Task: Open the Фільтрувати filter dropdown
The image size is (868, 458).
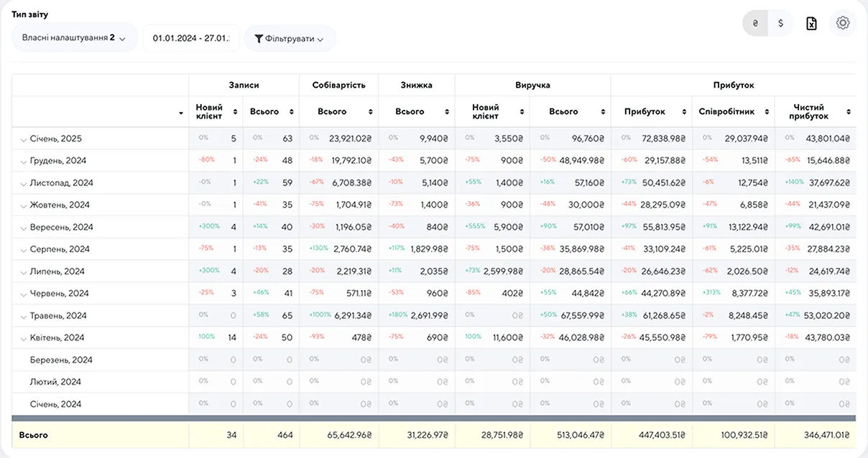Action: (x=290, y=39)
